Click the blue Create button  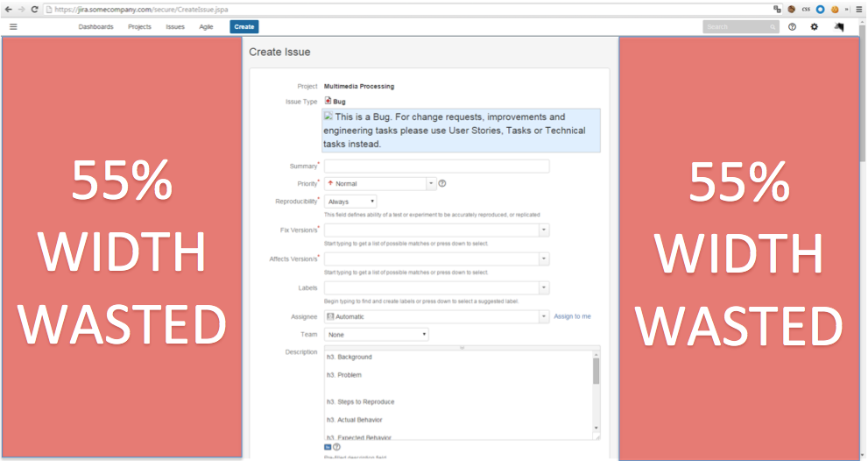click(244, 26)
